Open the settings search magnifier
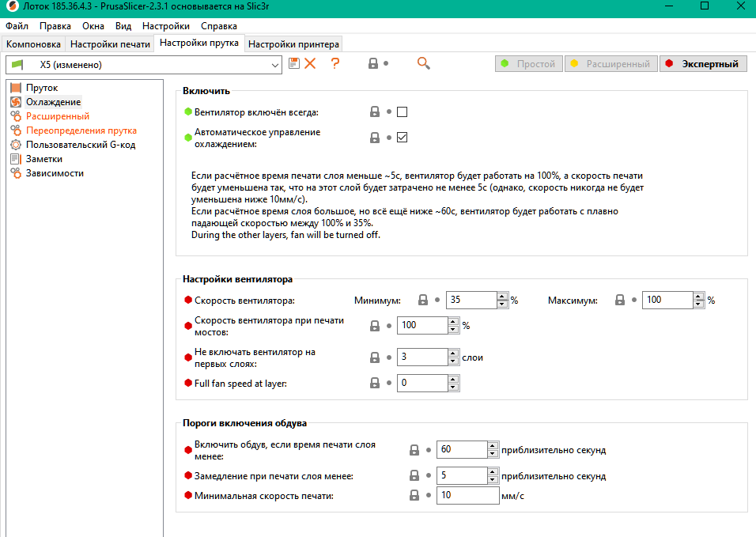This screenshot has width=756, height=537. pyautogui.click(x=423, y=63)
